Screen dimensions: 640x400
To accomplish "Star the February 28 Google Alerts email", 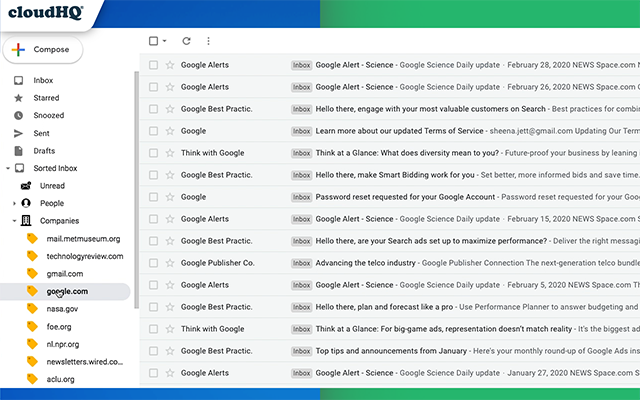I will point(170,65).
